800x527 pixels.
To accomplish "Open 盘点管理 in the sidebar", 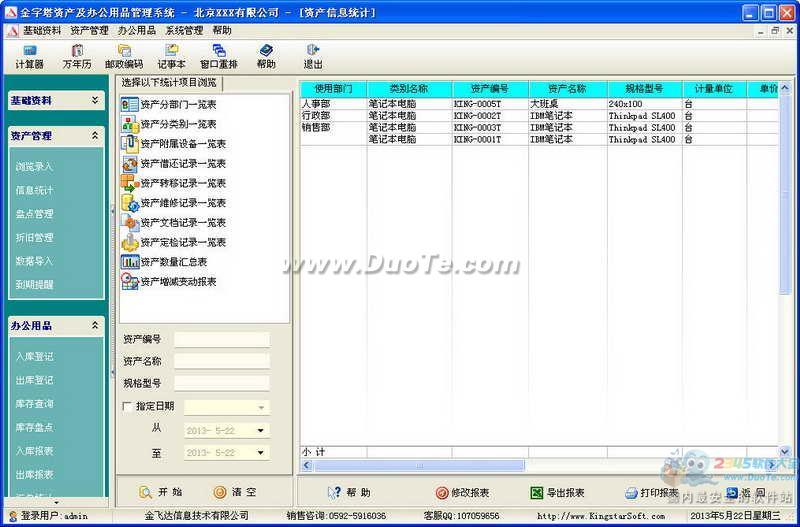I will 34,214.
